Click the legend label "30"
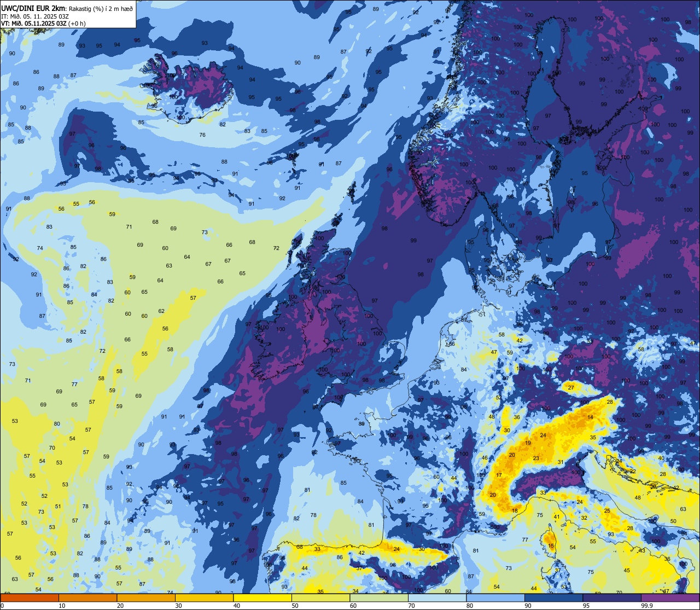The image size is (700, 610). (179, 606)
